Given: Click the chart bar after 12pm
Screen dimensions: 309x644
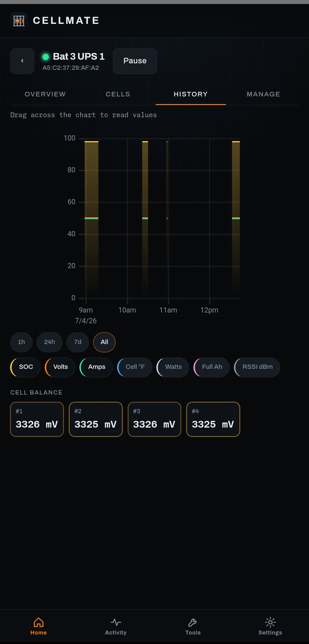Looking at the screenshot, I should point(236,220).
